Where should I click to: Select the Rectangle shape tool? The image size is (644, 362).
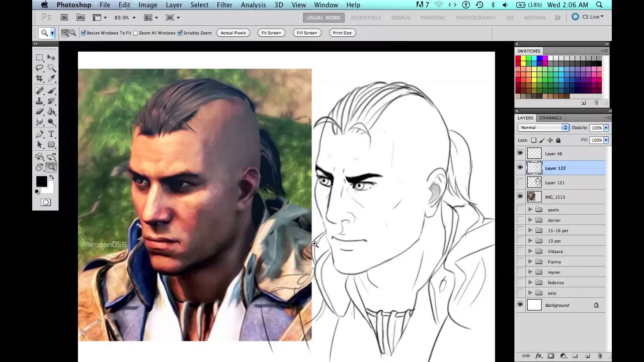pyautogui.click(x=51, y=145)
